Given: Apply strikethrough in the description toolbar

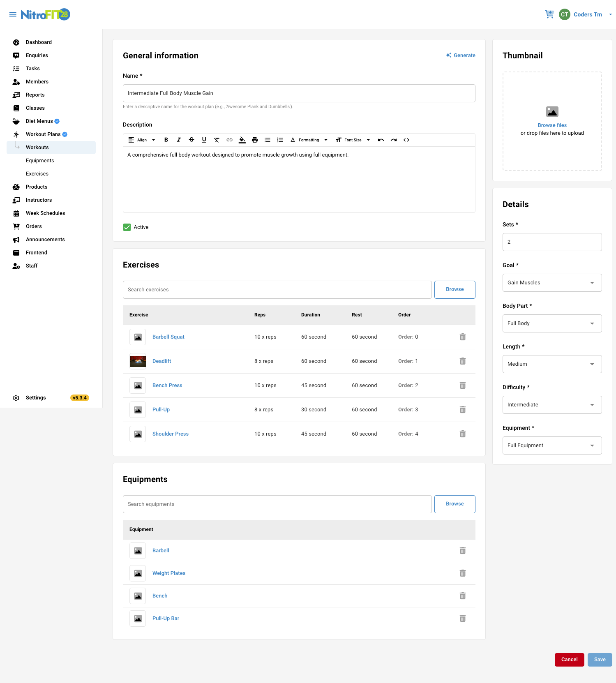Looking at the screenshot, I should click(191, 140).
